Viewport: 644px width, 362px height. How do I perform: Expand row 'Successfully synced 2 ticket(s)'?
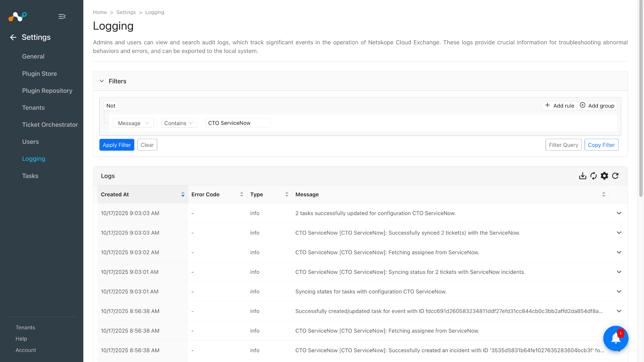point(619,233)
